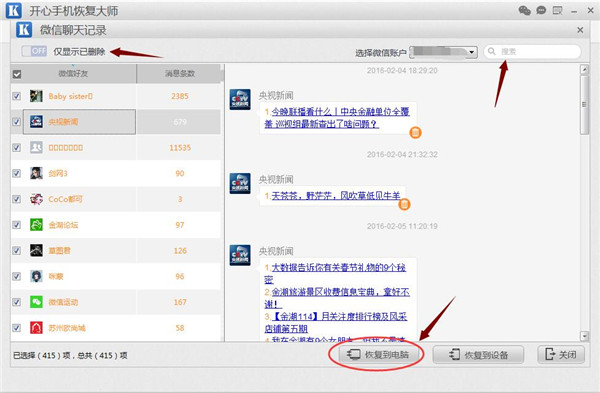Uncheck the 剑网3 checkbox
Image resolution: width=600 pixels, height=393 pixels.
16,173
